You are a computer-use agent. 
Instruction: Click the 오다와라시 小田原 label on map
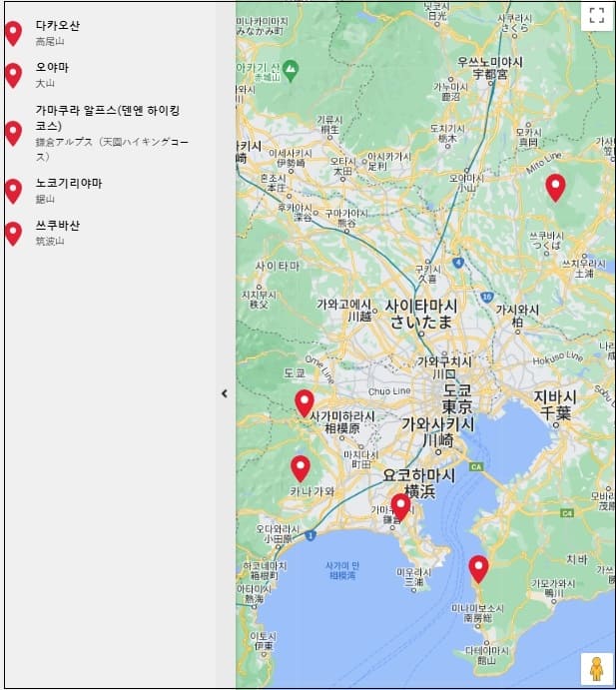(x=278, y=534)
